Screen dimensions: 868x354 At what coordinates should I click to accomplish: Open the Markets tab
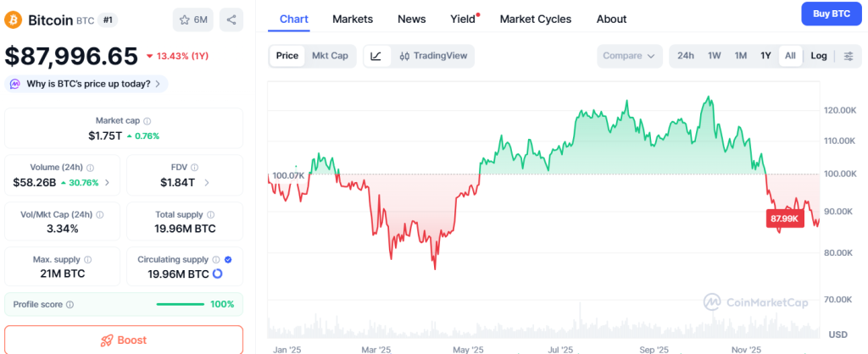(353, 19)
